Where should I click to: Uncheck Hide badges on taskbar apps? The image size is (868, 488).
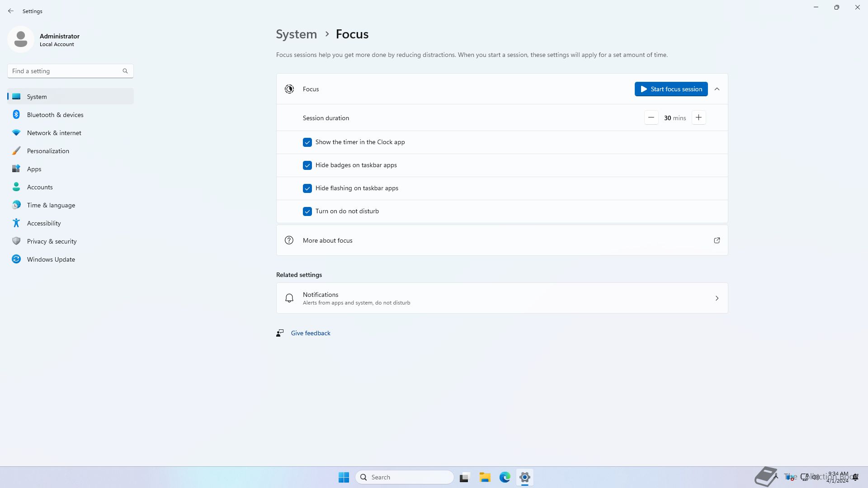tap(307, 165)
